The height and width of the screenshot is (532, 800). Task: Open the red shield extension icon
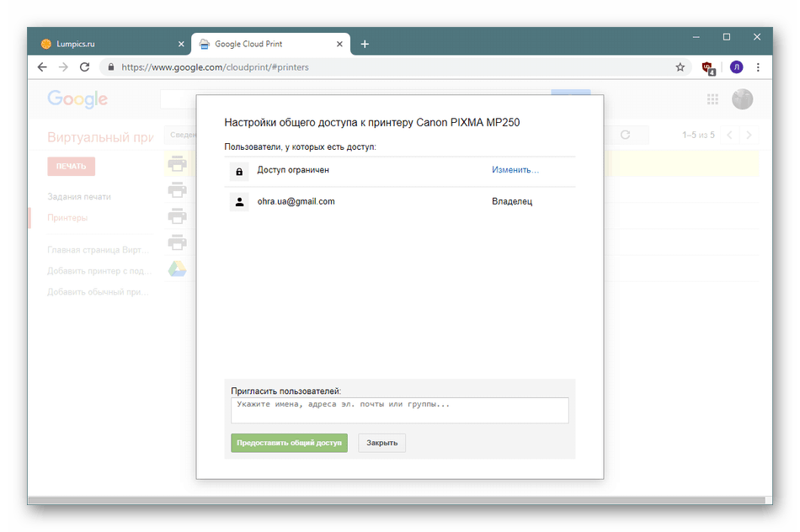pos(708,68)
